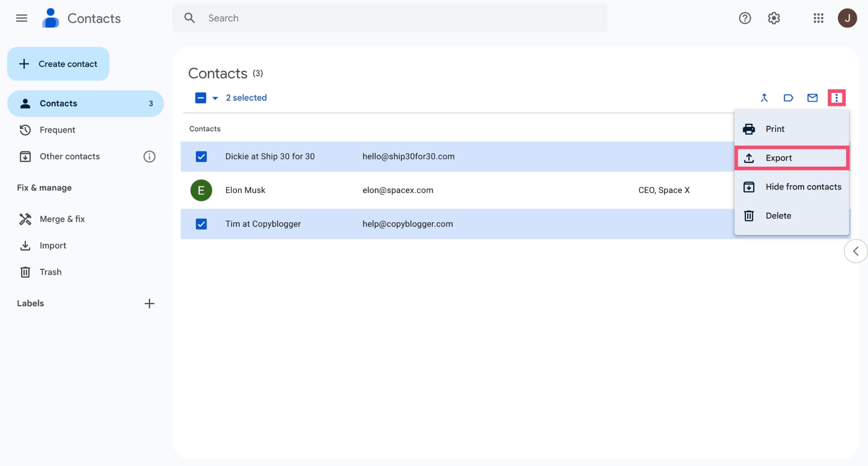The width and height of the screenshot is (868, 466).
Task: Click the Create contact button
Action: point(58,63)
